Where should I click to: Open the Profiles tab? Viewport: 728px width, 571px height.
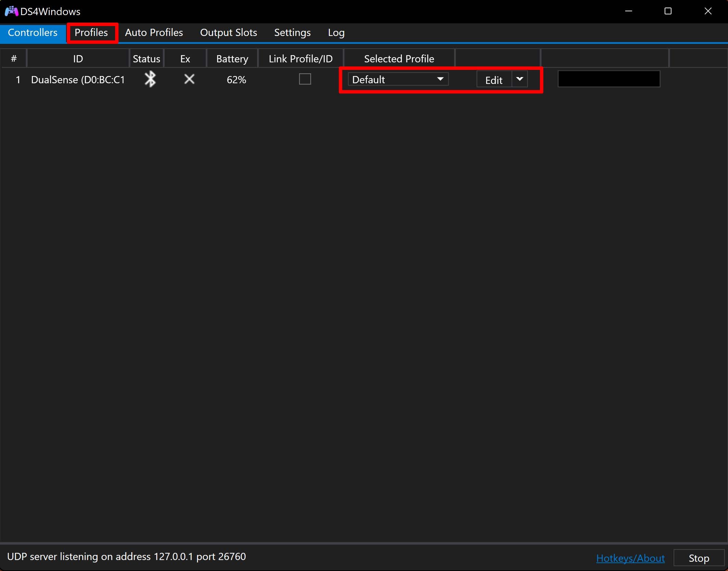click(91, 33)
